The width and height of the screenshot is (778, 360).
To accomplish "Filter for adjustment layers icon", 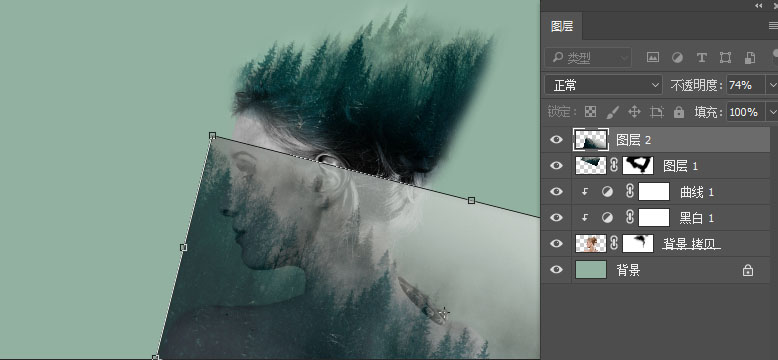I will [677, 58].
